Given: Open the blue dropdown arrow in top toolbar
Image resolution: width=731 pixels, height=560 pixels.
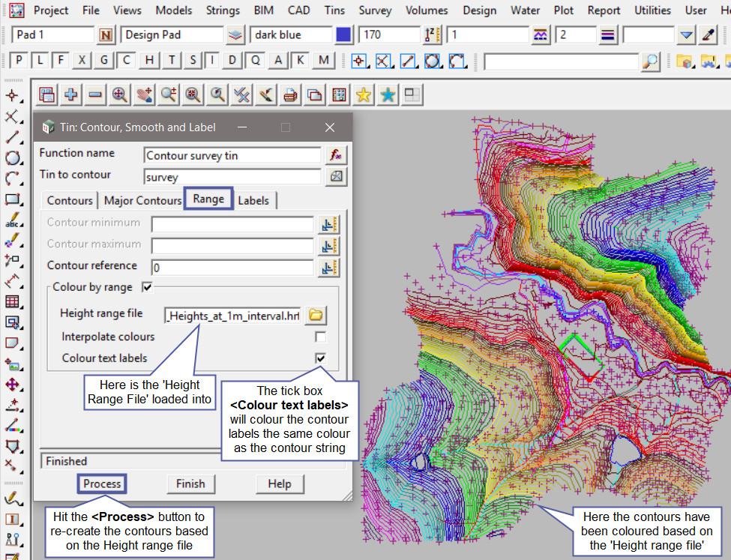Looking at the screenshot, I should (686, 35).
